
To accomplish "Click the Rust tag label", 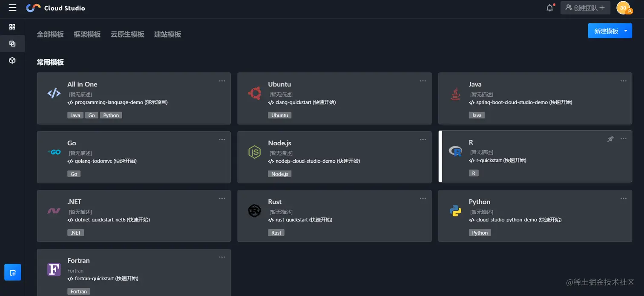I will point(276,233).
